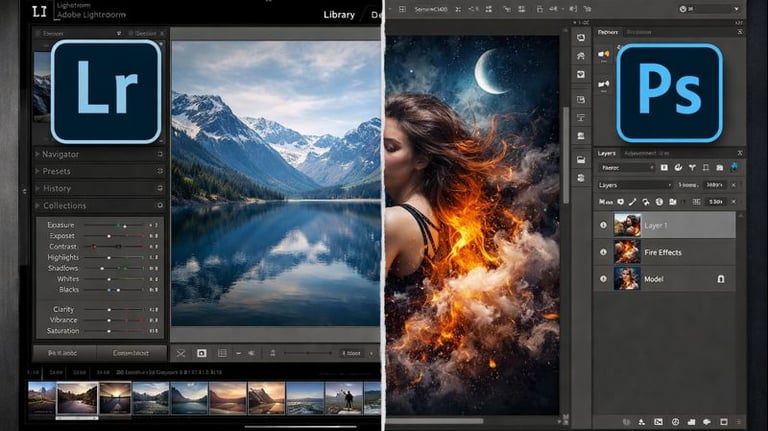Click the Contrast slider handle
Viewport: 768px width, 431px height.
(118, 246)
